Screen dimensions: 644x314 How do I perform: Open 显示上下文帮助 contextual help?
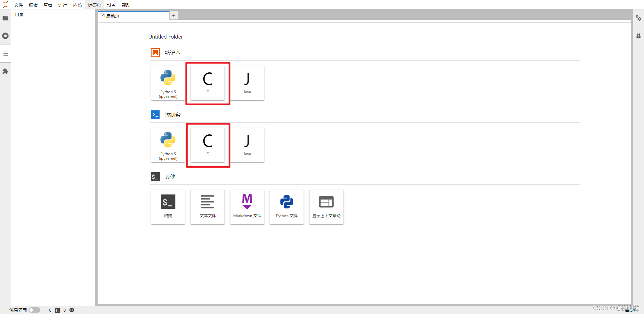click(326, 207)
